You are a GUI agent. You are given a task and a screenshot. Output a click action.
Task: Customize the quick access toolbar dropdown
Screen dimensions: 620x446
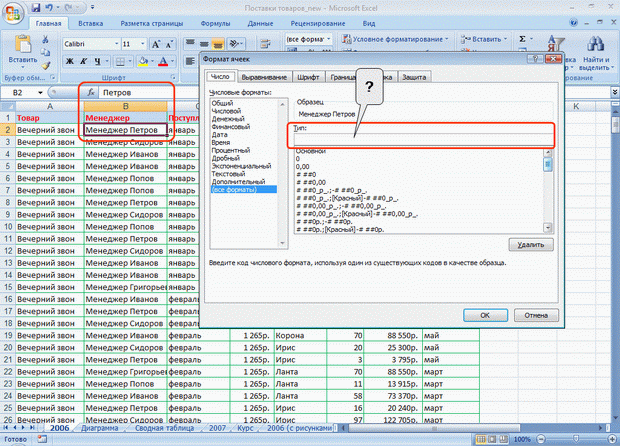point(93,8)
